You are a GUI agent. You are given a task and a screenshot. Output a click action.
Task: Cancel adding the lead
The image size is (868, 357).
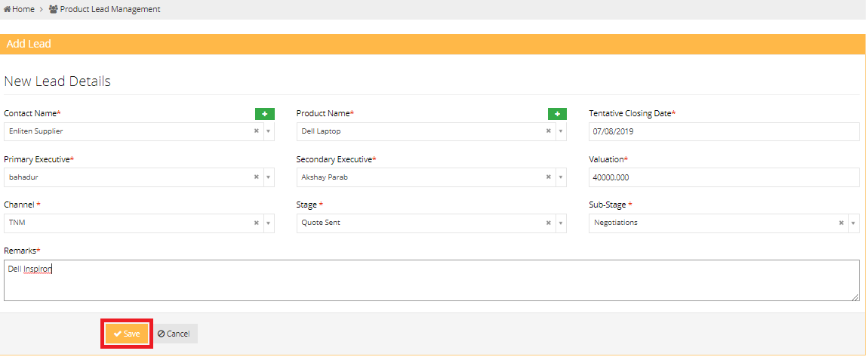tap(174, 334)
